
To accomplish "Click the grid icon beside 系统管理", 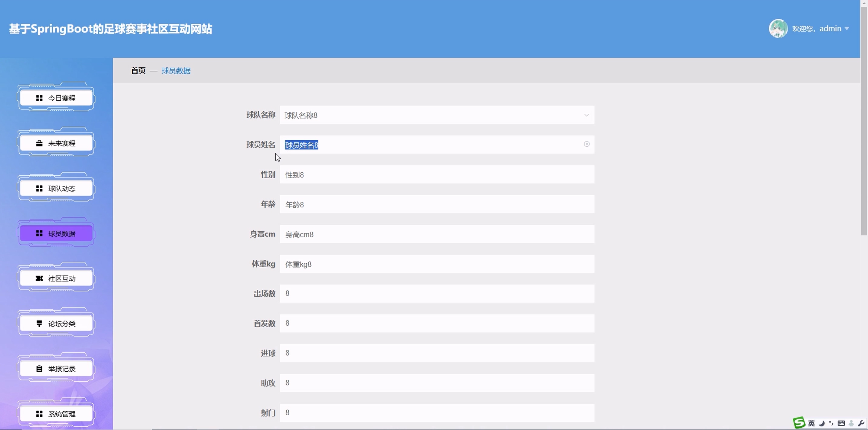I will point(39,414).
